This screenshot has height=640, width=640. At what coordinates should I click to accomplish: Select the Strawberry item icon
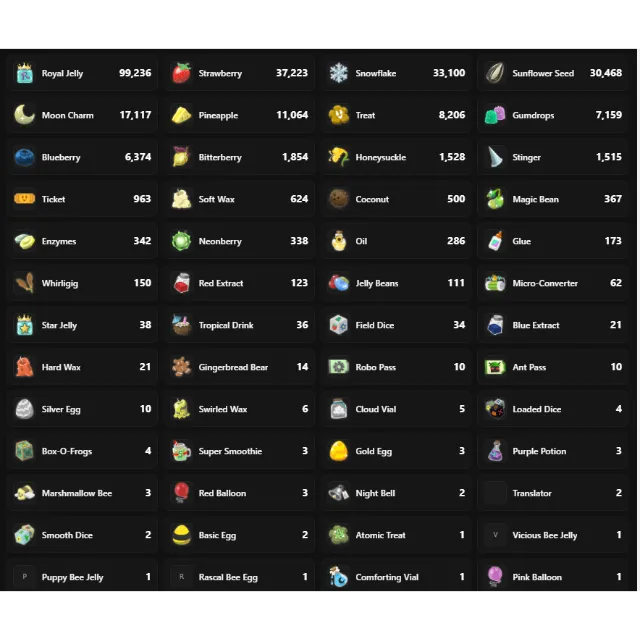click(181, 73)
